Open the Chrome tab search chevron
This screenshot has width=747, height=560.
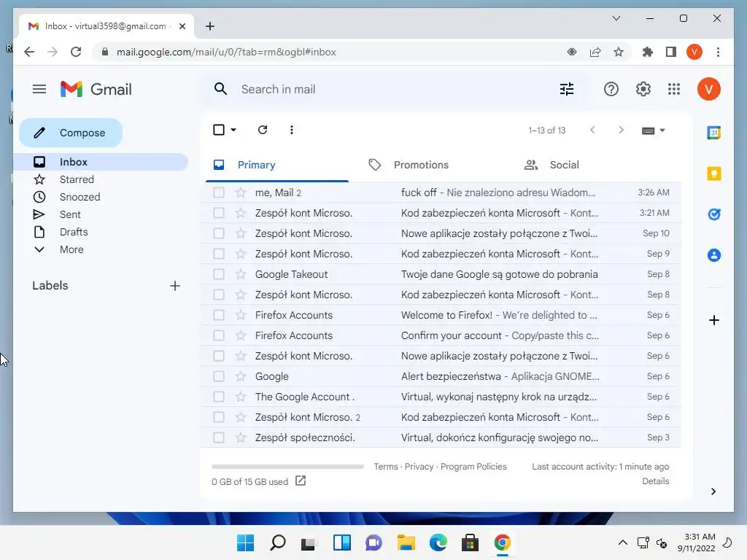[616, 18]
